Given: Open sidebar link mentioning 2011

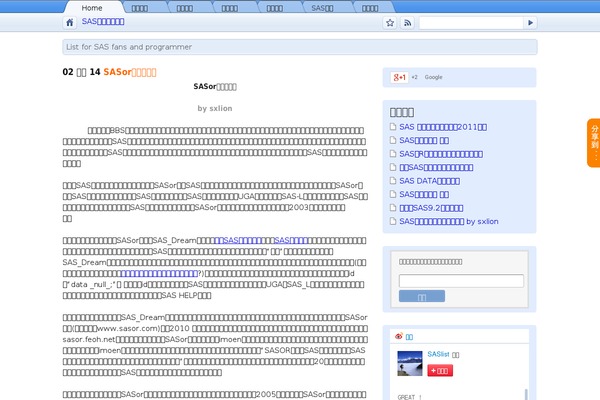Looking at the screenshot, I should coord(443,127).
